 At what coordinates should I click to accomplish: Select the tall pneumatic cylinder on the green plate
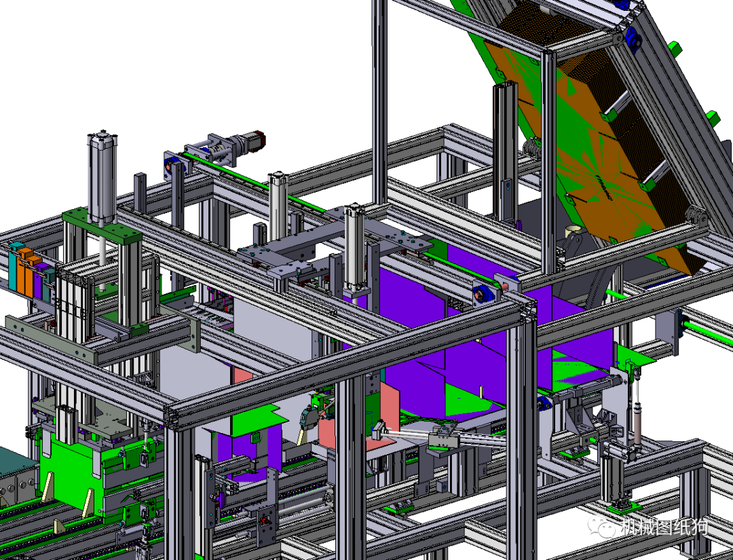pyautogui.click(x=102, y=179)
